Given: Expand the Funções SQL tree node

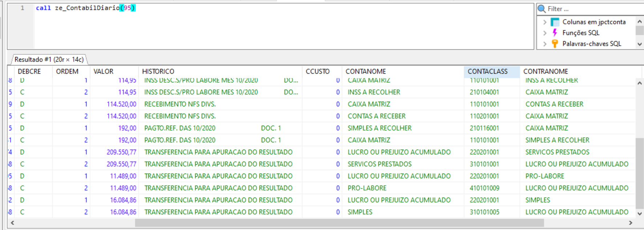Looking at the screenshot, I should [x=544, y=33].
